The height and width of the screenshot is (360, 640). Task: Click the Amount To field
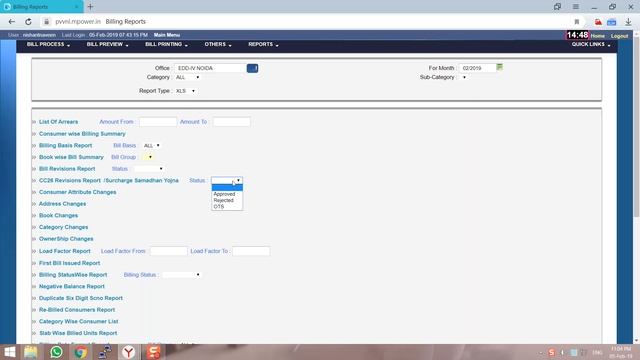[x=231, y=122]
